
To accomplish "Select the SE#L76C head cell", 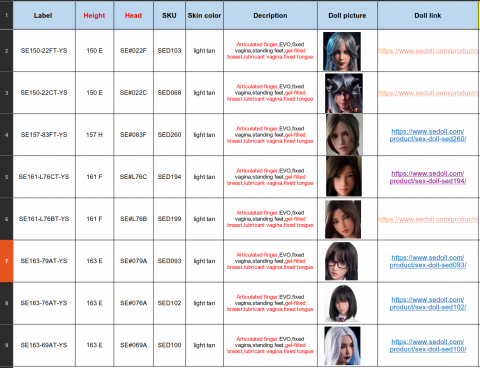I will pos(133,177).
